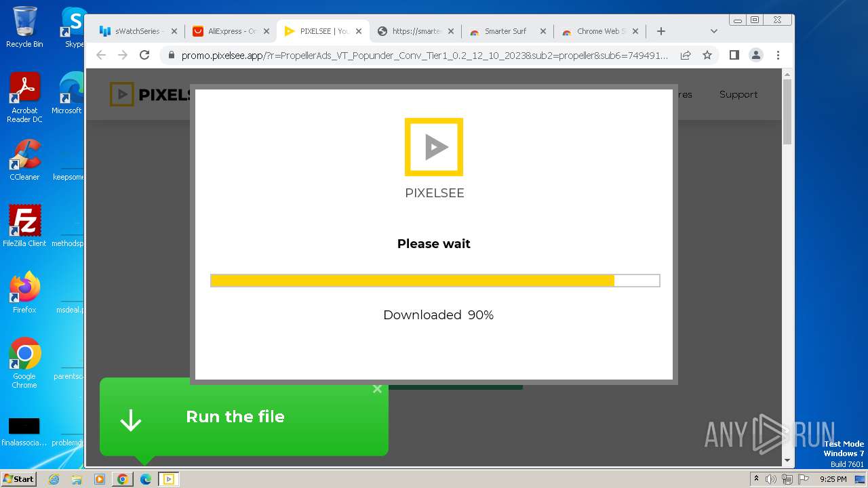The width and height of the screenshot is (868, 488).
Task: Open the Chrome profile avatar
Action: (x=756, y=55)
